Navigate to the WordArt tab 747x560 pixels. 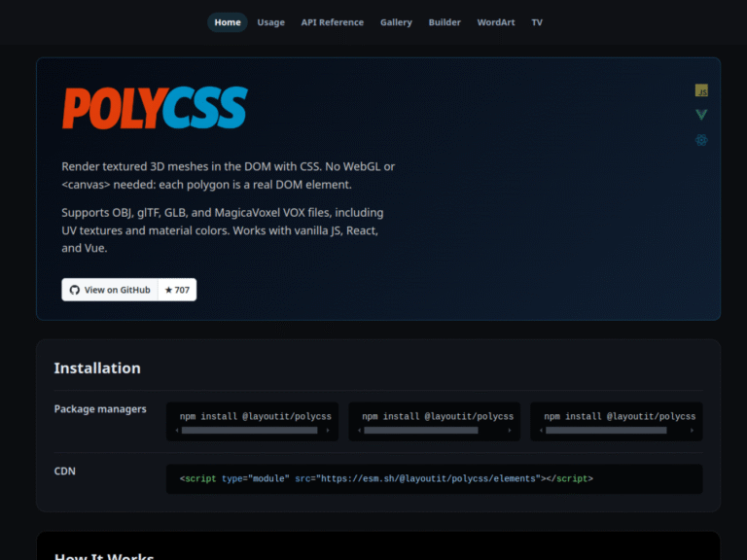click(496, 22)
